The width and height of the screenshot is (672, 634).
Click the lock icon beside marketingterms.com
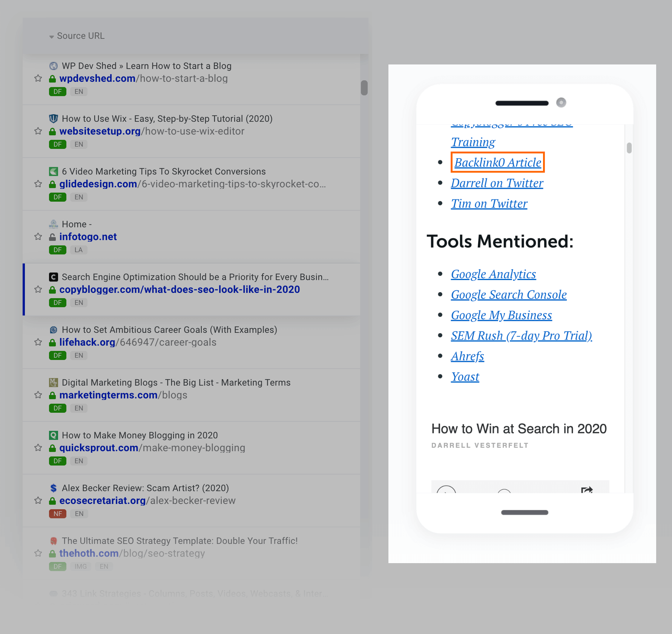(x=53, y=395)
